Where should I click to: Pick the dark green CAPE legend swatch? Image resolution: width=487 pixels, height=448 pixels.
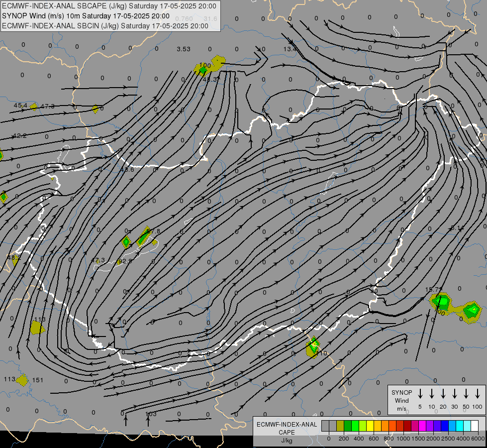coord(348,426)
